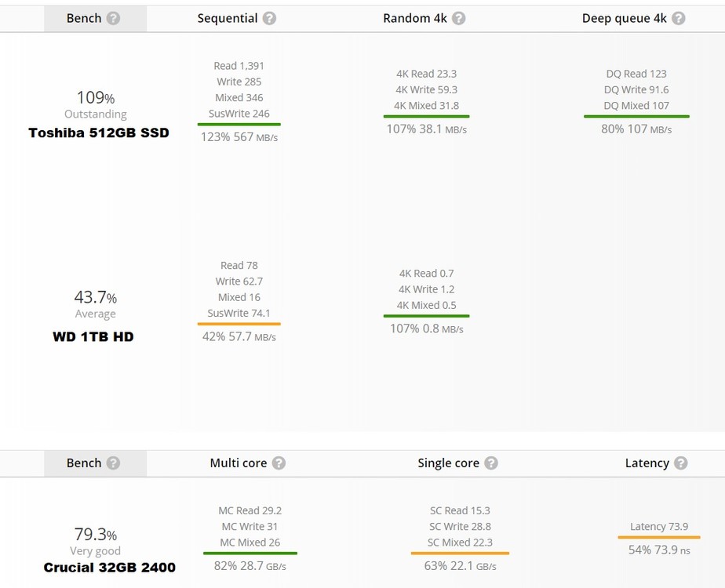725x588 pixels.
Task: Select the Multi core column header
Action: (x=239, y=463)
